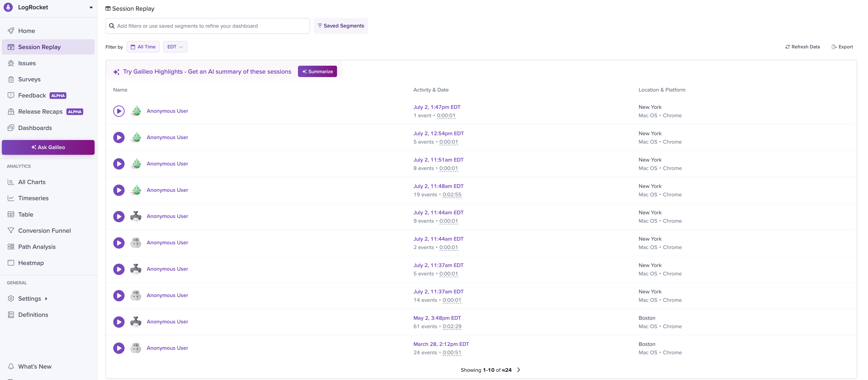
Task: Click the search magnifier icon
Action: [x=112, y=26]
